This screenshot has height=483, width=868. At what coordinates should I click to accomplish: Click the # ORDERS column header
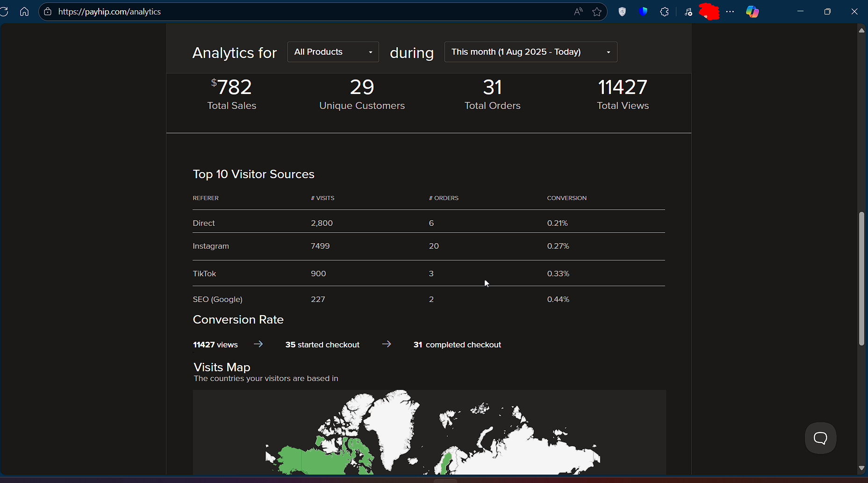click(444, 198)
